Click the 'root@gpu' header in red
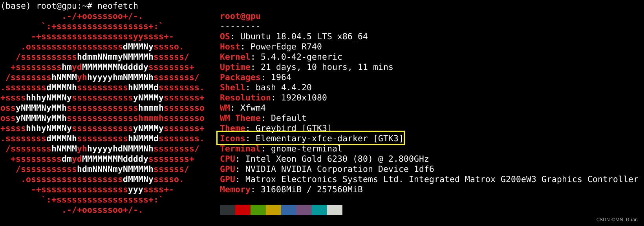Viewport: 644px width, 226px height. (240, 16)
